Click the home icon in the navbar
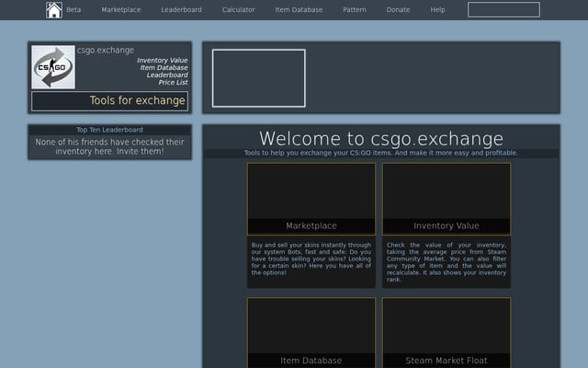588x368 pixels. click(54, 10)
